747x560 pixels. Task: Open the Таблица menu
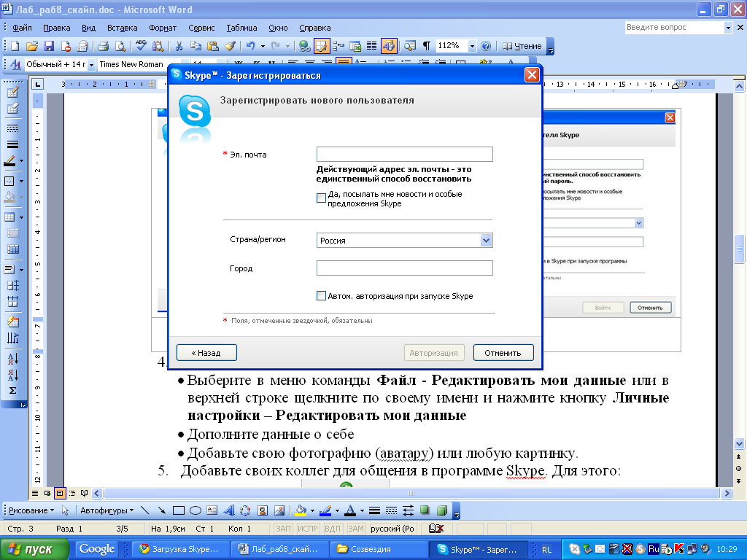pos(241,28)
